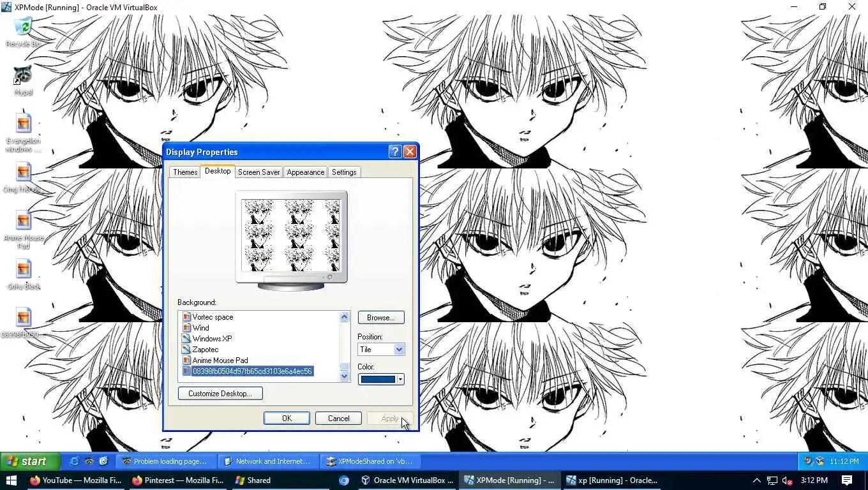Image resolution: width=868 pixels, height=490 pixels.
Task: Click the background list scroll up arrow
Action: coord(345,316)
